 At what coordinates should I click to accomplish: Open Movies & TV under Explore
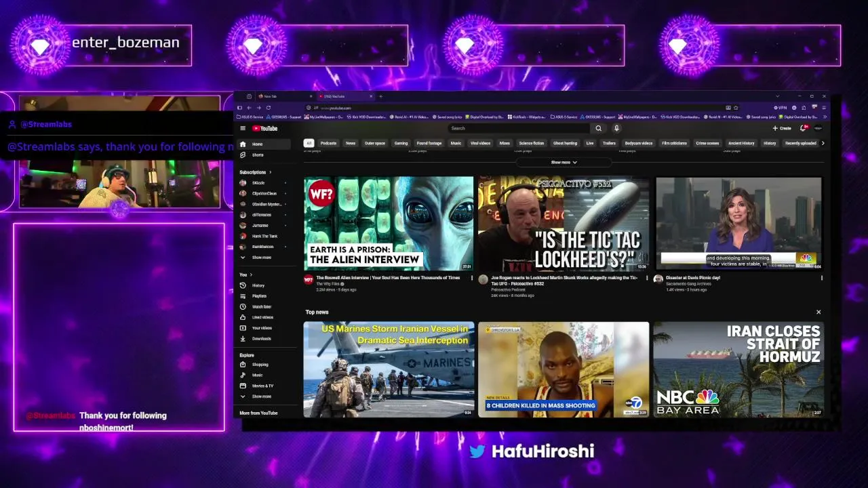(264, 386)
